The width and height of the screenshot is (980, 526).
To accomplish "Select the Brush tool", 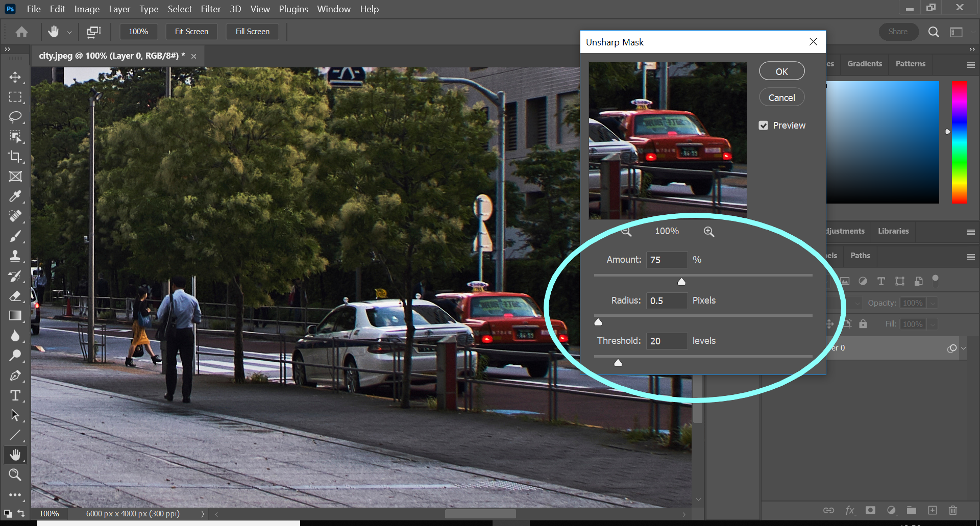I will (15, 236).
